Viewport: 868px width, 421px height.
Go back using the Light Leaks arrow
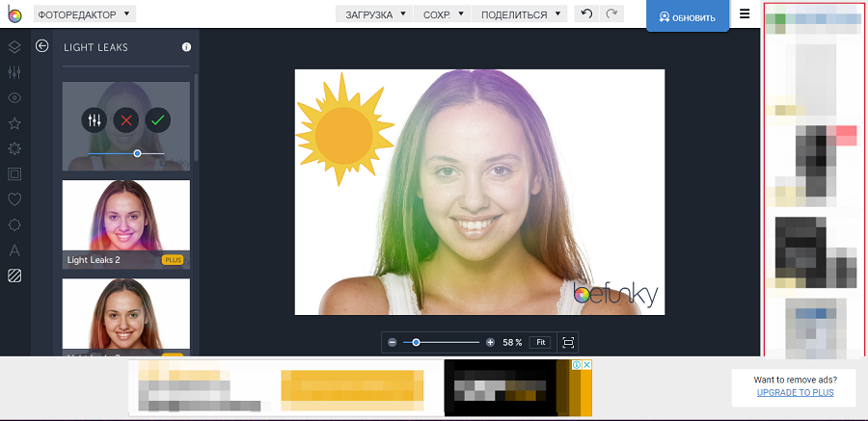click(42, 46)
